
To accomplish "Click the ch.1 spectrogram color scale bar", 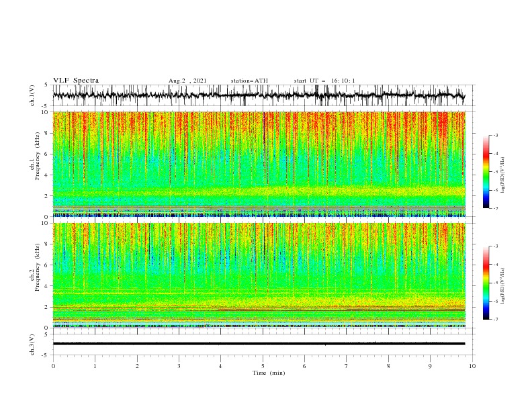I will coord(486,171).
